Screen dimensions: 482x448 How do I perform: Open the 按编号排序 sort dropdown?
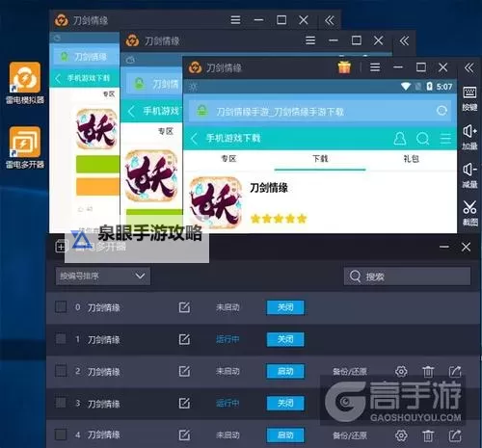point(103,276)
